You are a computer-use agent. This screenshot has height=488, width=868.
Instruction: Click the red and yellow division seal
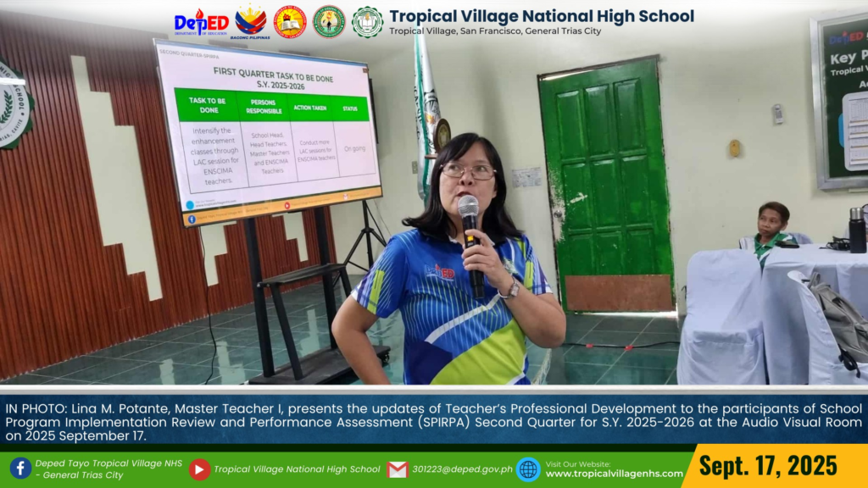290,22
